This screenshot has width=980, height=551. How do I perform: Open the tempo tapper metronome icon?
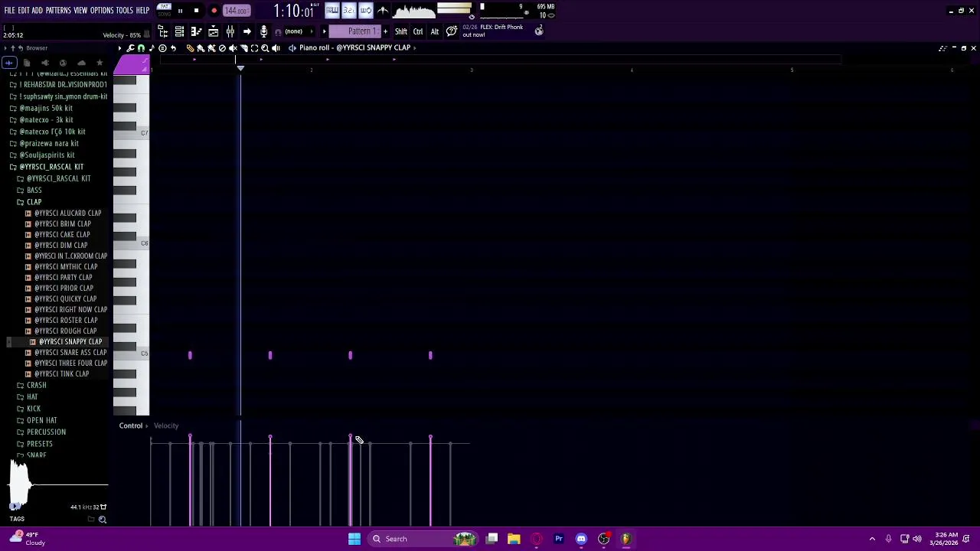pos(383,11)
